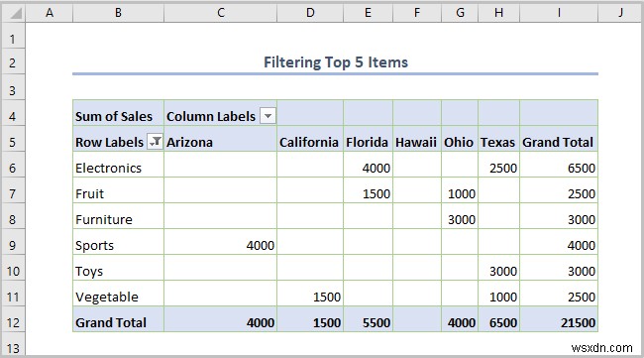
Task: Select column H header
Action: pos(498,13)
